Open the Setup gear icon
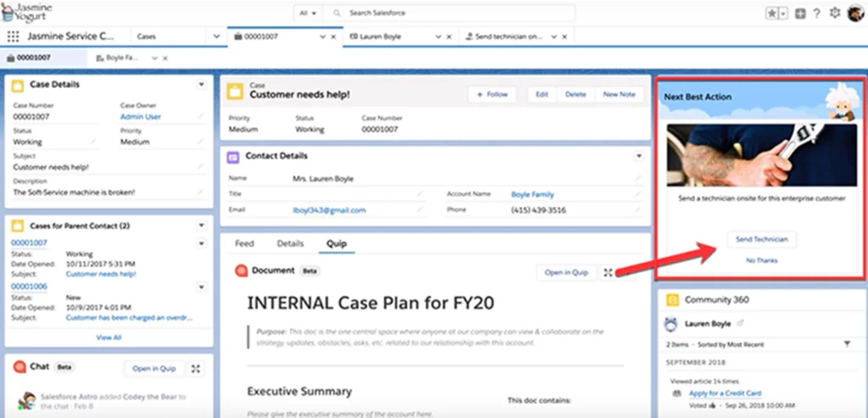Image resolution: width=868 pixels, height=418 pixels. [835, 14]
